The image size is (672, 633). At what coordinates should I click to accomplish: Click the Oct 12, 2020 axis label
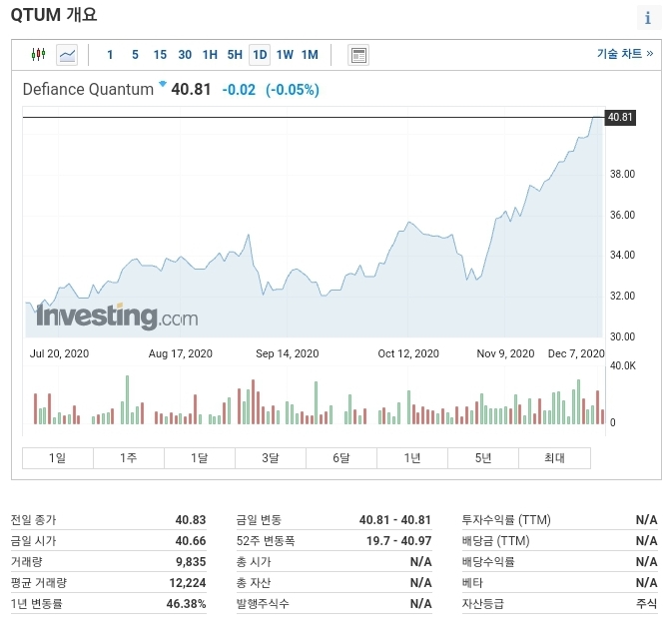point(408,353)
